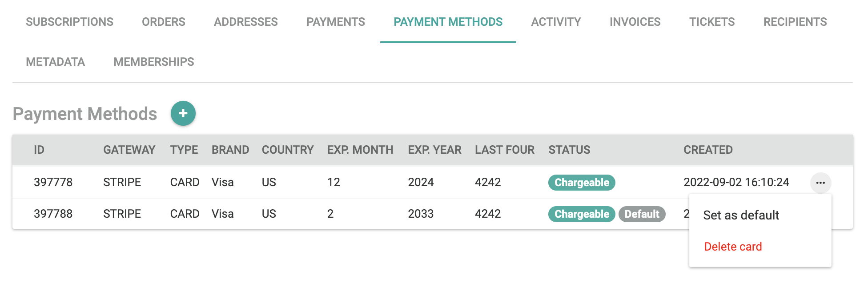Select the Payment Methods tab

pyautogui.click(x=448, y=22)
